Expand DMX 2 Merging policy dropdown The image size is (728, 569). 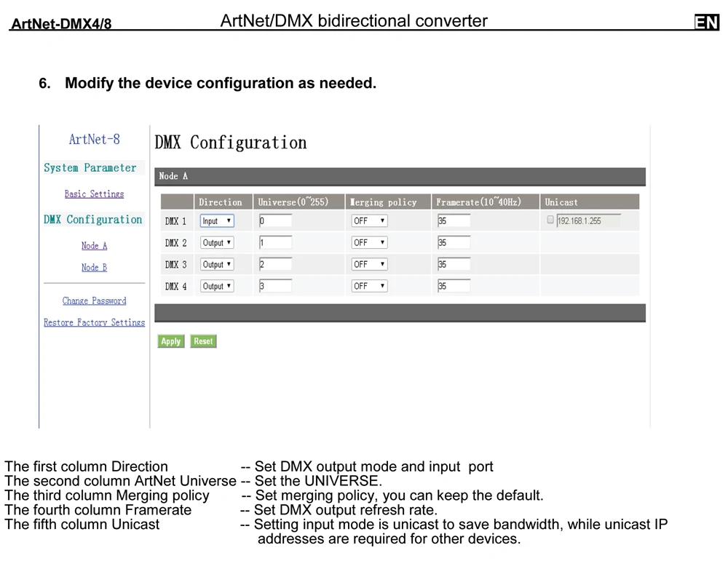click(x=369, y=243)
